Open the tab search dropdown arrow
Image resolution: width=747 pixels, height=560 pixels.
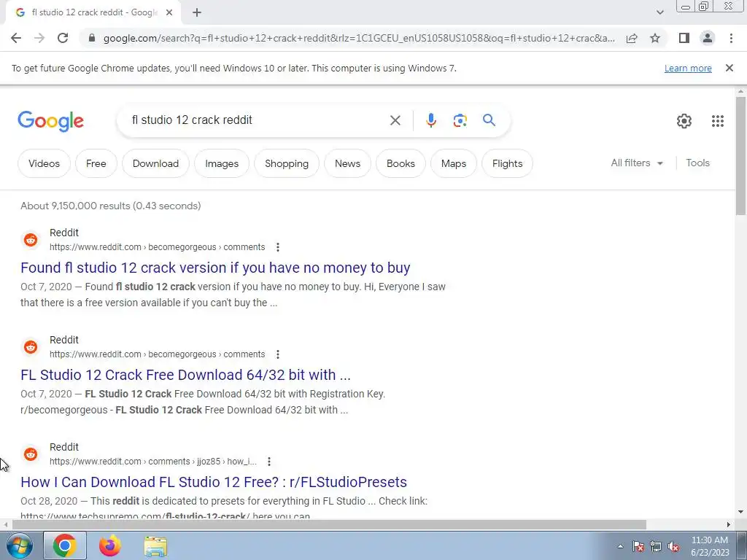659,12
